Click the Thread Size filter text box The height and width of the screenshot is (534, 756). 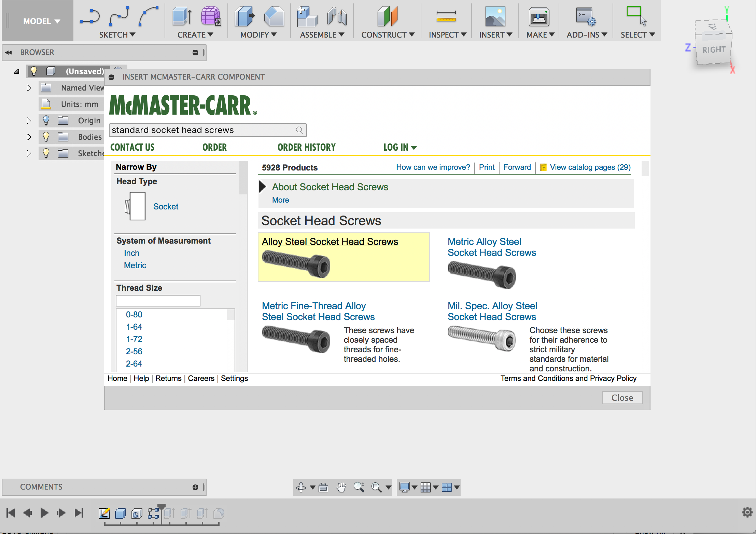pos(158,301)
